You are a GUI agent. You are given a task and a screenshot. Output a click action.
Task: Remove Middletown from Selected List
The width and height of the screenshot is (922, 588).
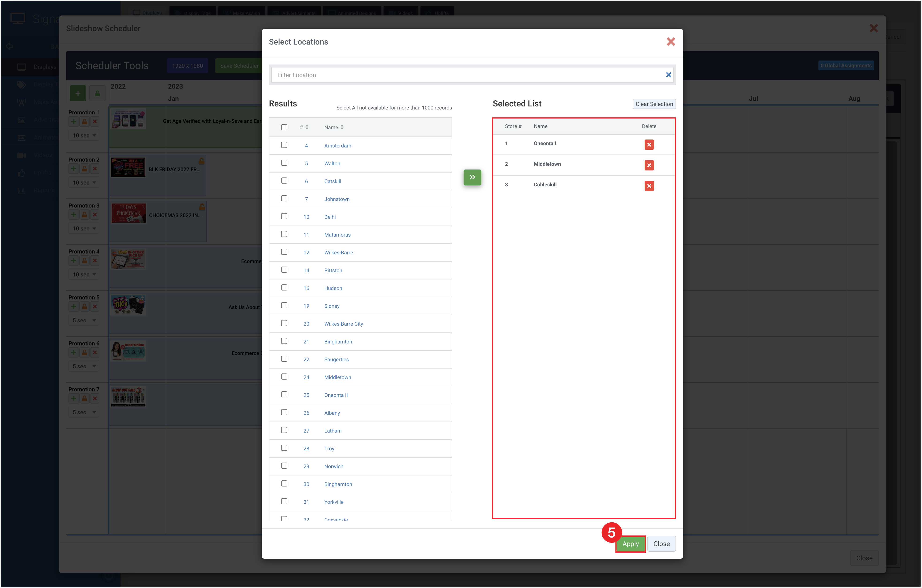(x=649, y=165)
